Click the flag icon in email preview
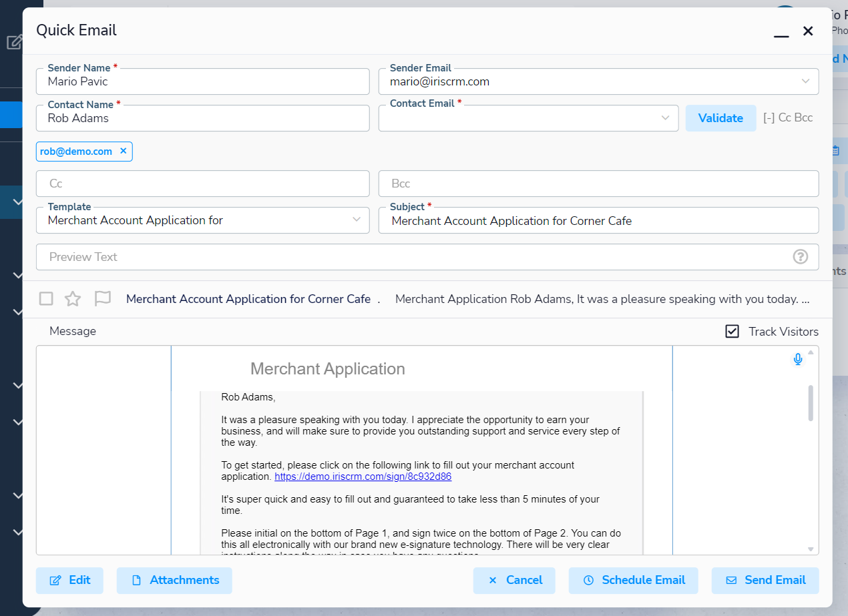This screenshot has height=616, width=848. (102, 299)
